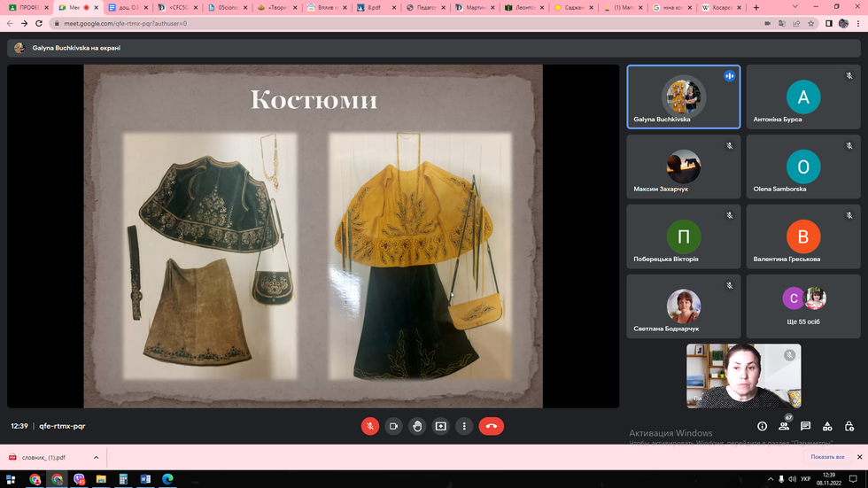Open host controls lock icon
Viewport: 868px width, 488px height.
[849, 426]
